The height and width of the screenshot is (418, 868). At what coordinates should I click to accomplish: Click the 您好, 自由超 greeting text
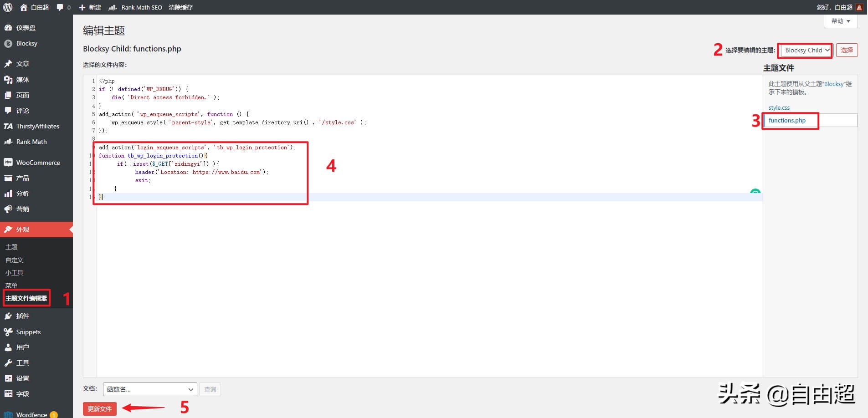(834, 7)
